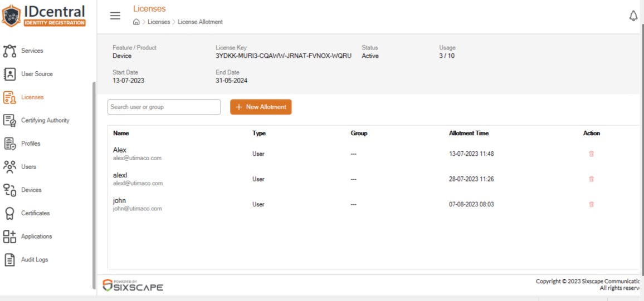Go to User Source section
The height and width of the screenshot is (301, 644).
click(x=37, y=74)
